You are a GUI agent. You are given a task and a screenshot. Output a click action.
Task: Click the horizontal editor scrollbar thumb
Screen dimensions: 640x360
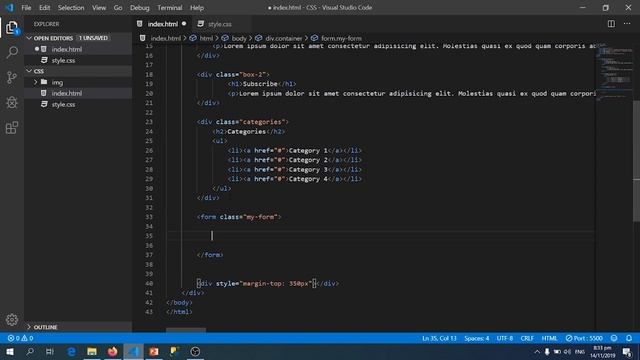186,329
